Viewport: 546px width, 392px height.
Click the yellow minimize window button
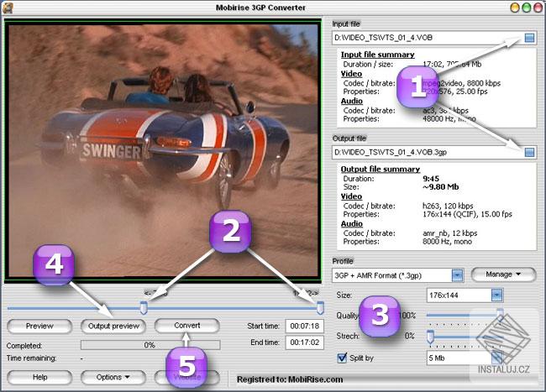515,8
